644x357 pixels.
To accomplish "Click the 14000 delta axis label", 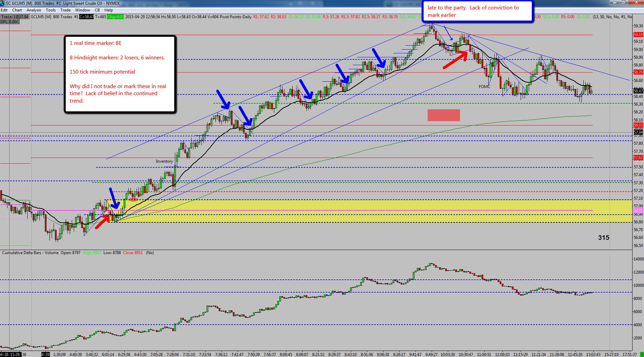I will 639,259.
